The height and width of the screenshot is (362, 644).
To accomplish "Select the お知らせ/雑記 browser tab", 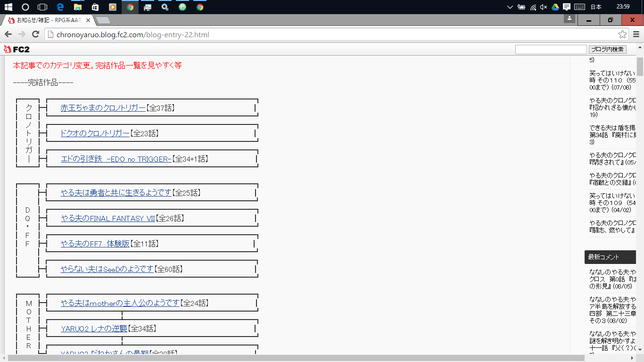I will coord(49,20).
